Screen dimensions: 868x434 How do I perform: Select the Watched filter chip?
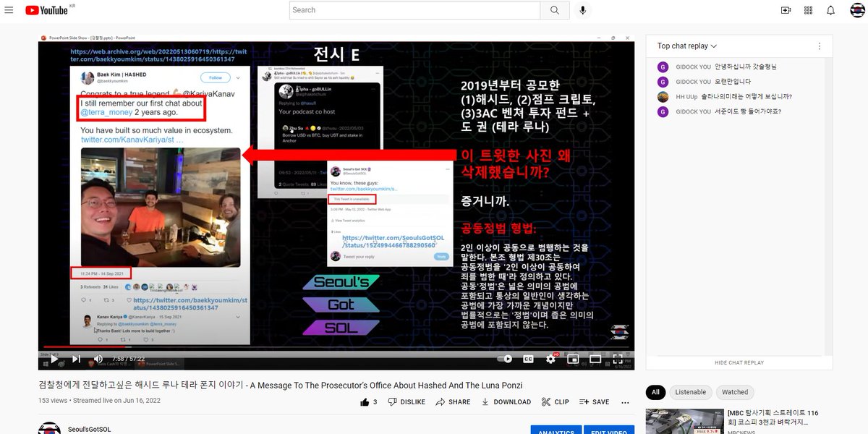tap(735, 392)
